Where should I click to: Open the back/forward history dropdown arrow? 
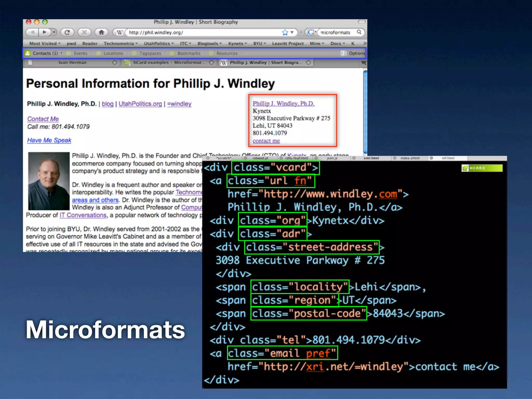click(54, 32)
